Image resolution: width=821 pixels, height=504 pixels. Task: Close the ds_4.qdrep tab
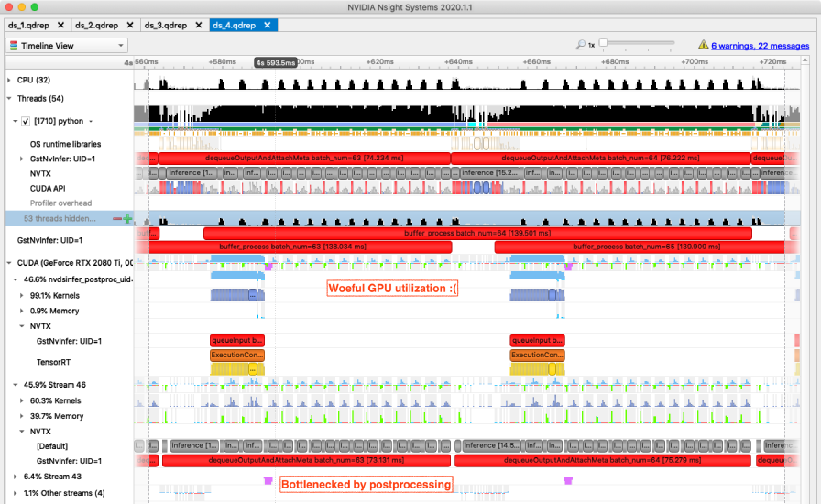coord(268,25)
